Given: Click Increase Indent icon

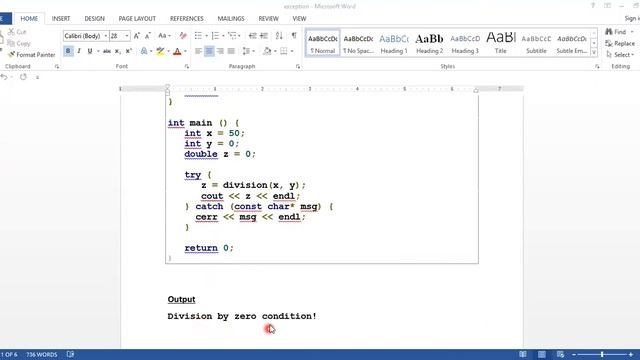Looking at the screenshot, I should point(264,36).
